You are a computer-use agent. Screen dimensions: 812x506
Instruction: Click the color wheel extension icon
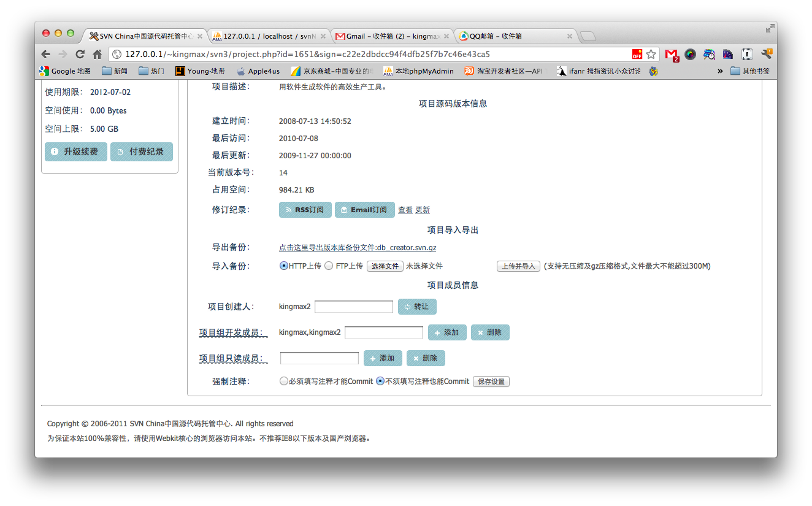tap(691, 54)
